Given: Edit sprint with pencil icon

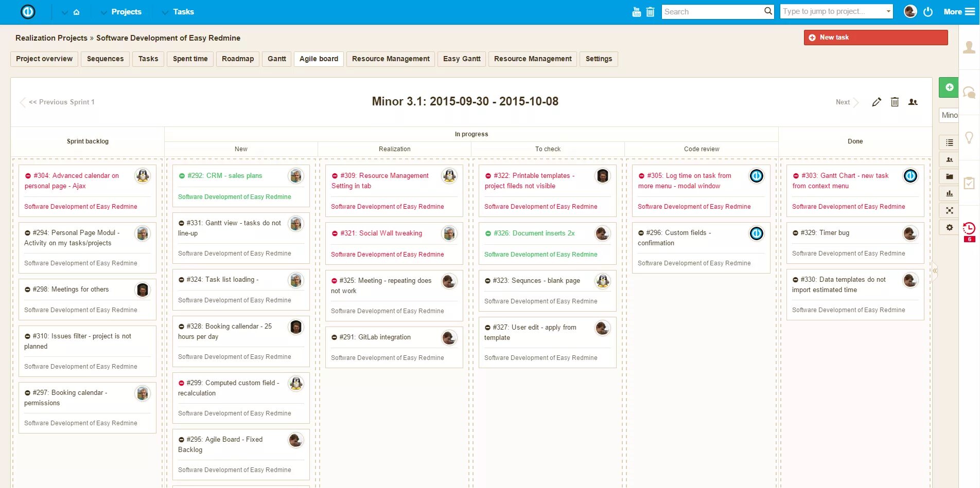Looking at the screenshot, I should point(877,102).
